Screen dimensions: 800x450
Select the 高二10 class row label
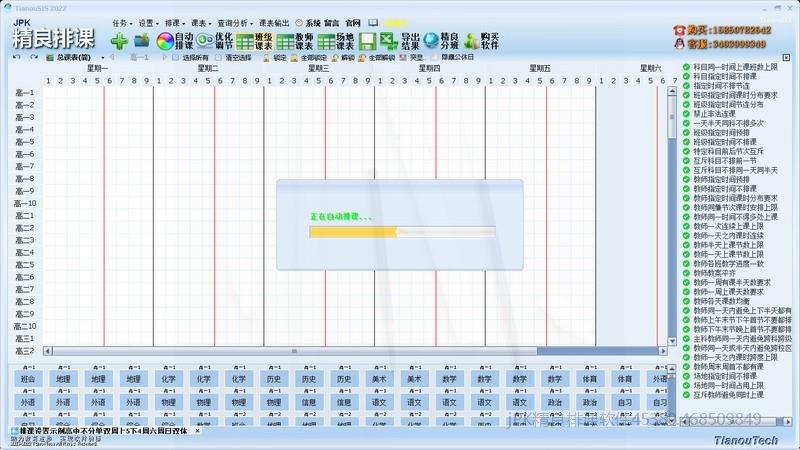tap(25, 326)
